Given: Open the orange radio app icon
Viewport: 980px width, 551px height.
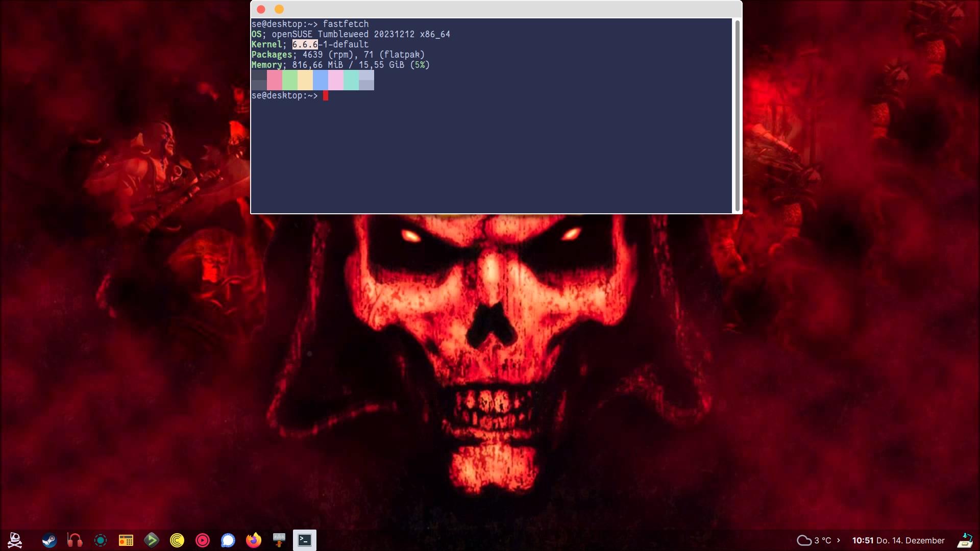Looking at the screenshot, I should point(126,540).
